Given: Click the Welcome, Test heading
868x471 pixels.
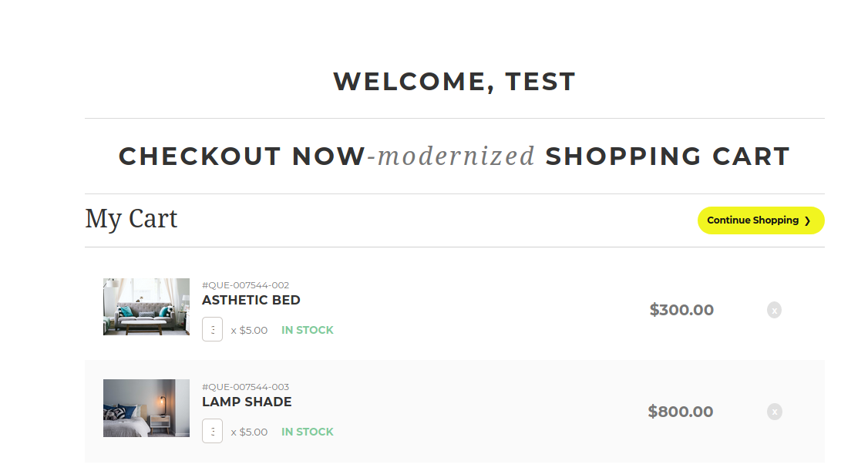Looking at the screenshot, I should click(454, 82).
